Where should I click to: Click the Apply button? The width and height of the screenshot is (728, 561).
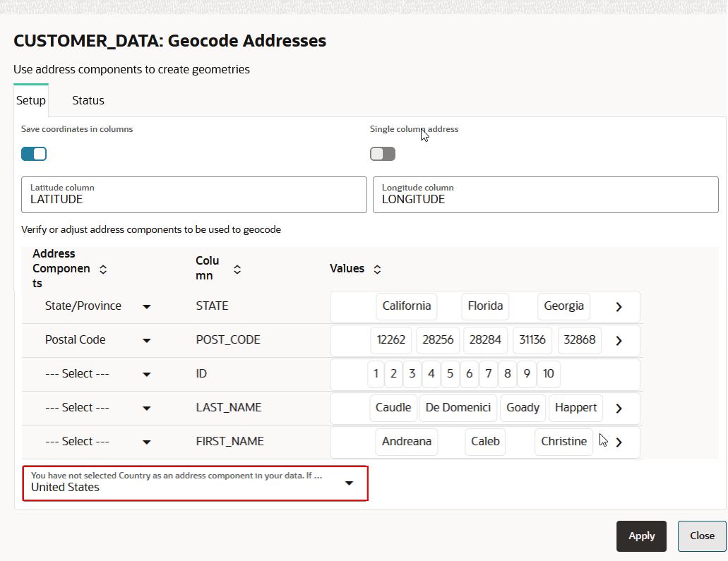pyautogui.click(x=640, y=536)
